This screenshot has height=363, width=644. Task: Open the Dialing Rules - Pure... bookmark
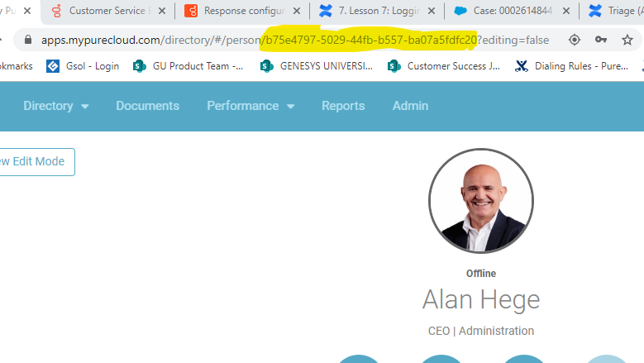pyautogui.click(x=571, y=66)
